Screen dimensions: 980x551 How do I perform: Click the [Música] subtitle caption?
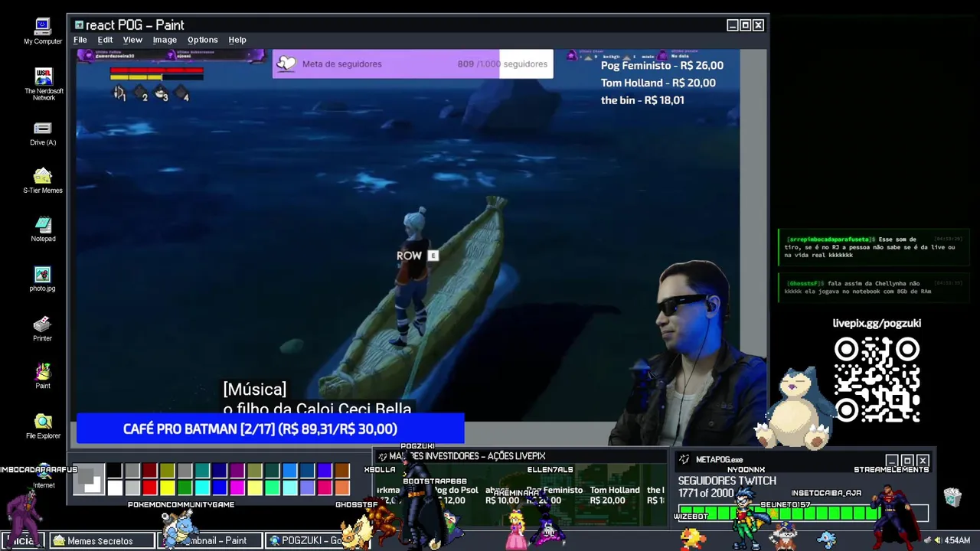point(255,390)
